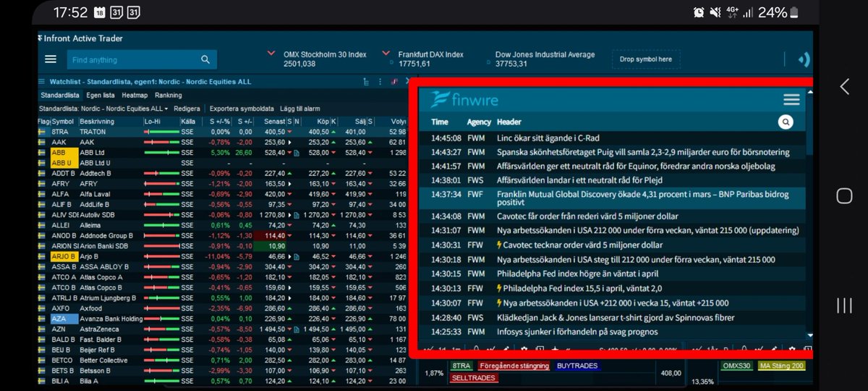Click the Finwire logo
This screenshot has width=868, height=391.
(464, 99)
